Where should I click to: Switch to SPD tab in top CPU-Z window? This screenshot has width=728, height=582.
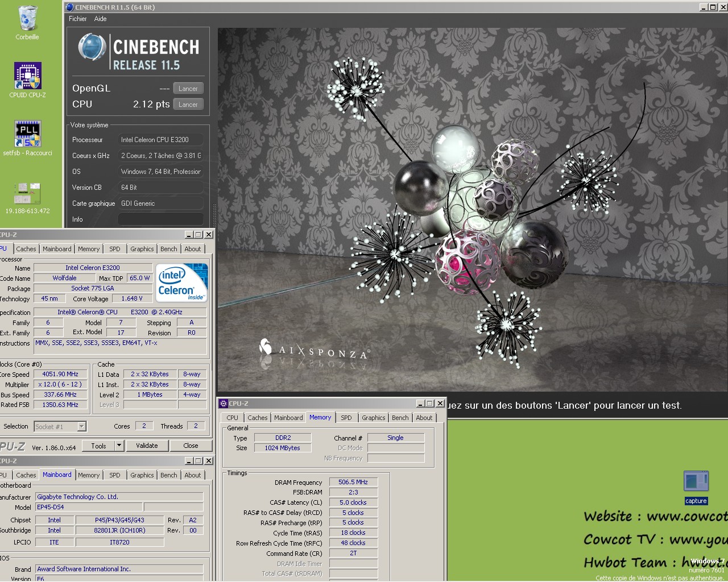point(115,249)
